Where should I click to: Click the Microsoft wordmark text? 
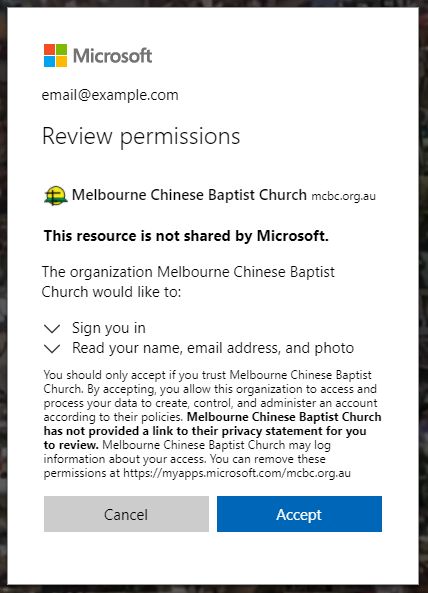pyautogui.click(x=112, y=56)
